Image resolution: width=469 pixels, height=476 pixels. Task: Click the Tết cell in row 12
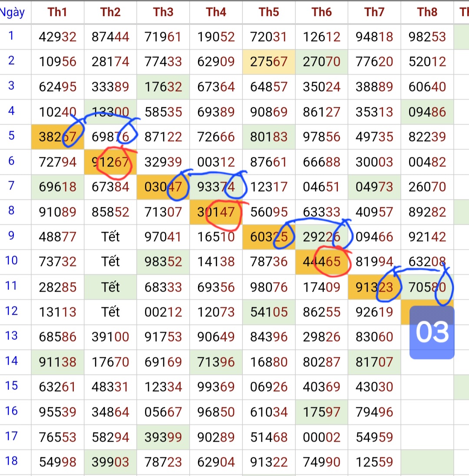(110, 312)
